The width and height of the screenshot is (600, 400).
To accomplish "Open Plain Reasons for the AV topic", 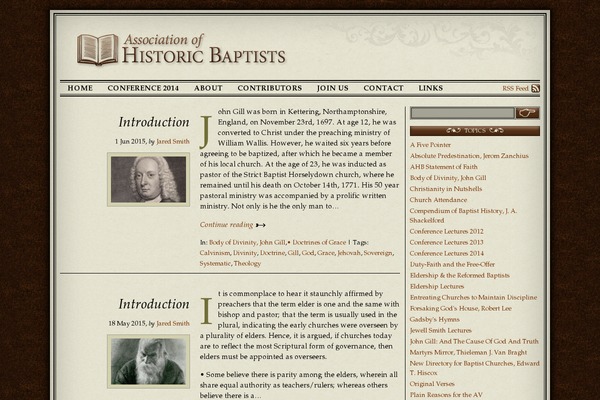I will coord(446,395).
